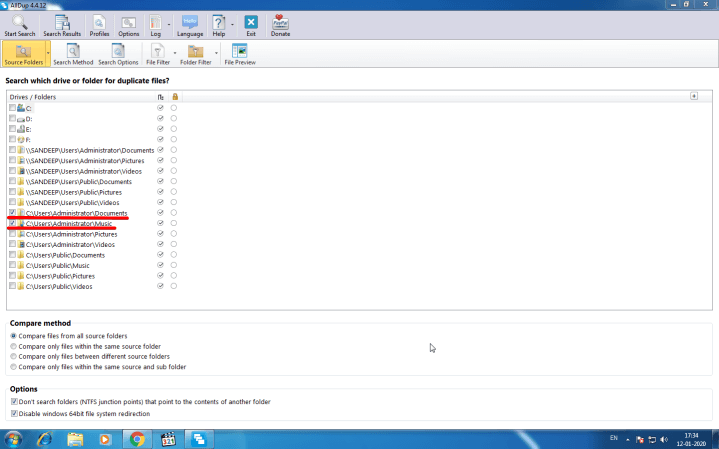Check the F: drive checkbox
The width and height of the screenshot is (719, 449).
[x=12, y=139]
